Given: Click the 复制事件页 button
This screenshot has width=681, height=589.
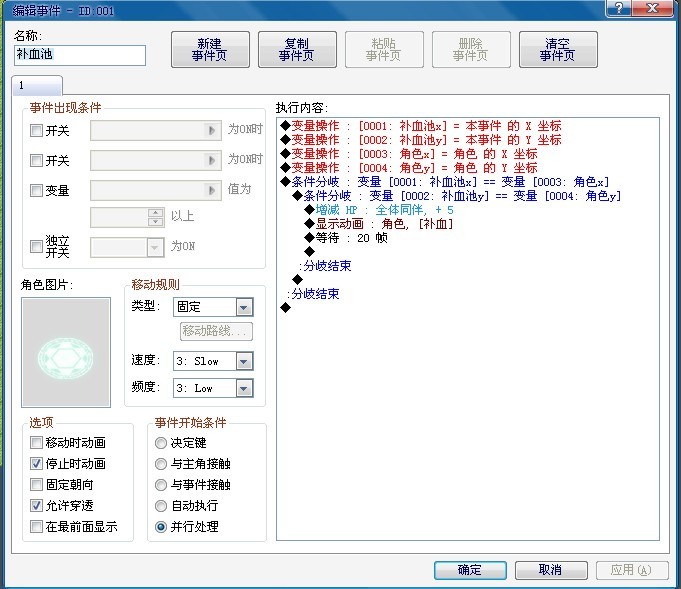Looking at the screenshot, I should [297, 50].
